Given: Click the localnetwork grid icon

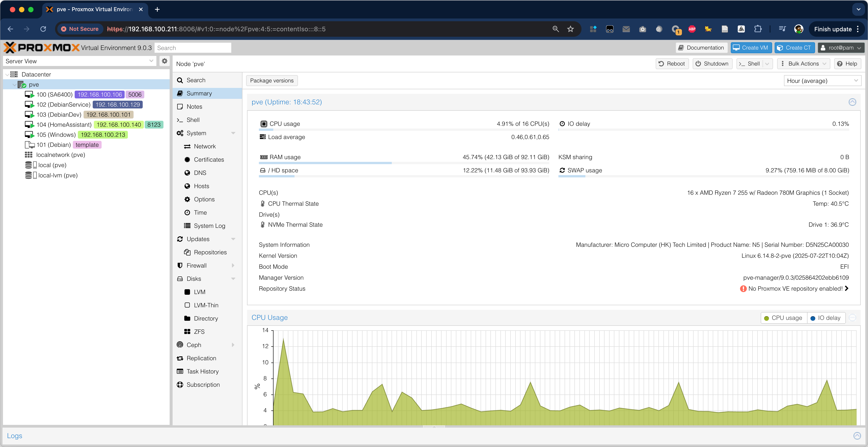Looking at the screenshot, I should pyautogui.click(x=29, y=155).
